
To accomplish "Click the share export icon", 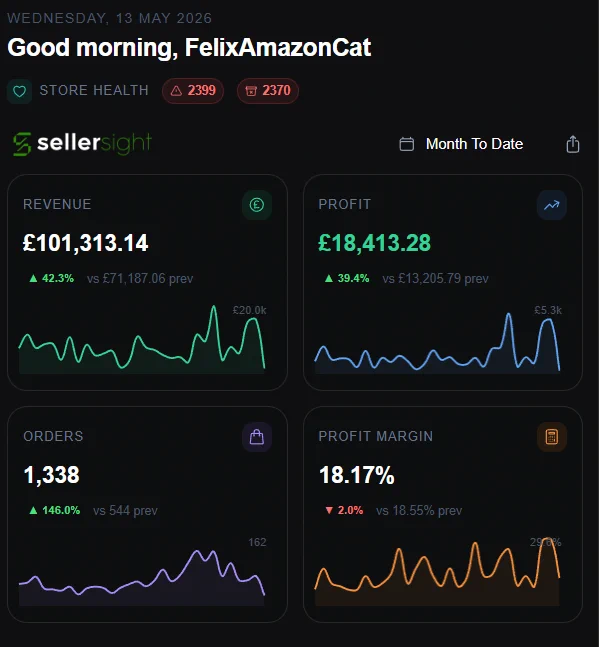I will tap(573, 144).
